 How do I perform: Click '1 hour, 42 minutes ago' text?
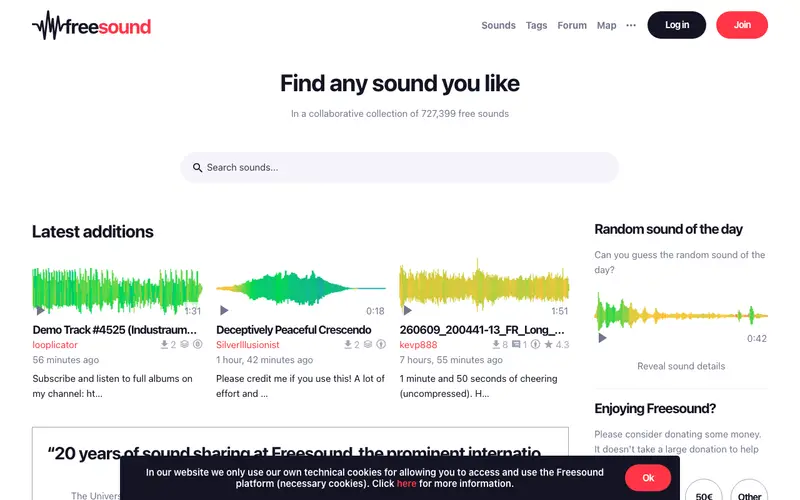264,360
